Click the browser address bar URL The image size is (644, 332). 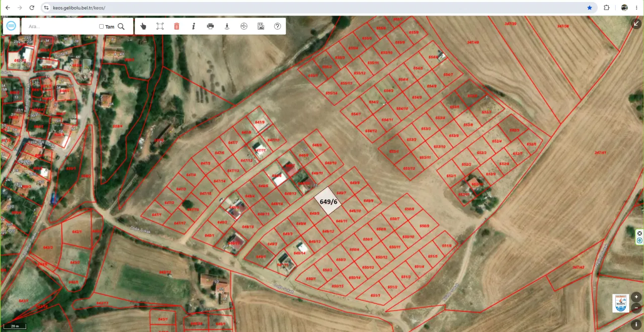pyautogui.click(x=79, y=8)
